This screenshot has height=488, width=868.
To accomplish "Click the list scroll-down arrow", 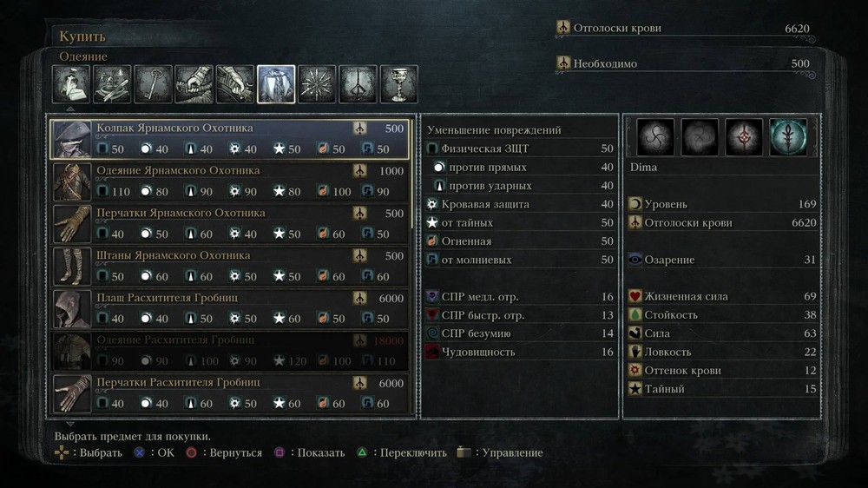I will click(69, 423).
